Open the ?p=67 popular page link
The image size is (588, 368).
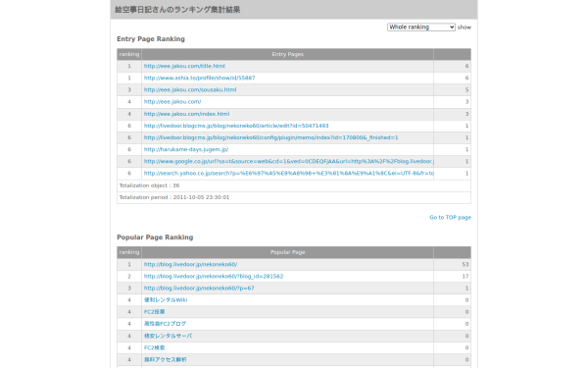point(199,289)
